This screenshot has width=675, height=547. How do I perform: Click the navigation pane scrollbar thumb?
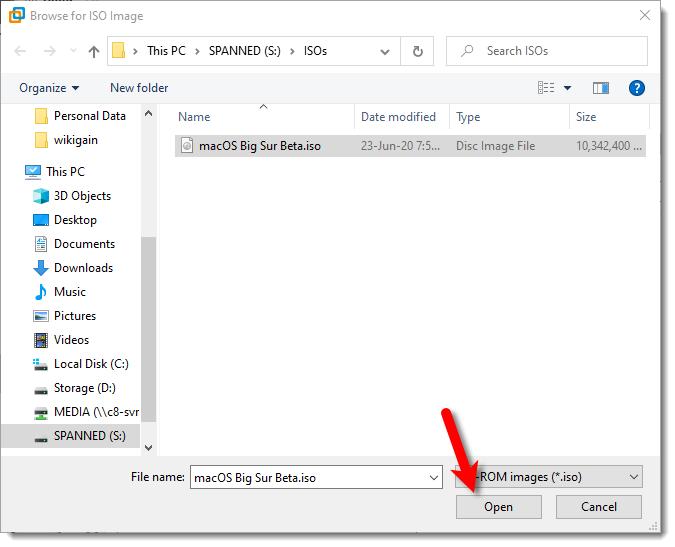[x=149, y=330]
